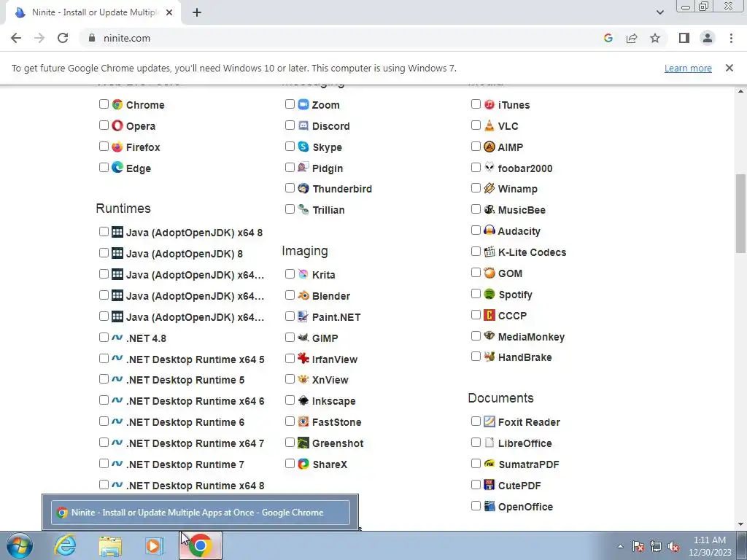Image resolution: width=747 pixels, height=560 pixels.
Task: Open Chrome three-dot menu
Action: click(x=731, y=38)
